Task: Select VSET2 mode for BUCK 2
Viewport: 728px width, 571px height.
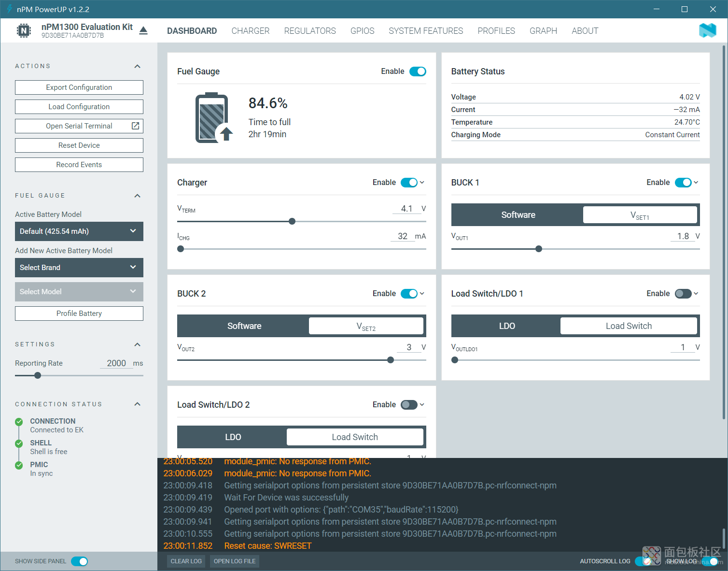Action: pos(366,326)
